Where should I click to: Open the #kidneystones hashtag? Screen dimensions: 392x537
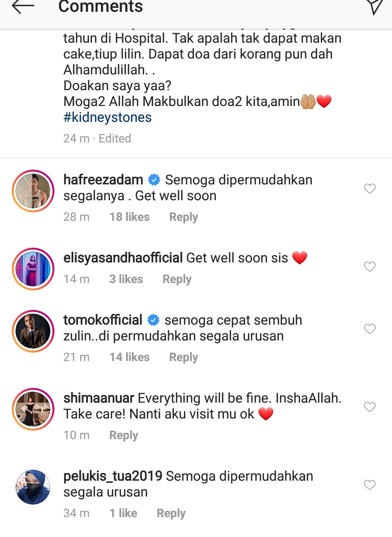[107, 117]
